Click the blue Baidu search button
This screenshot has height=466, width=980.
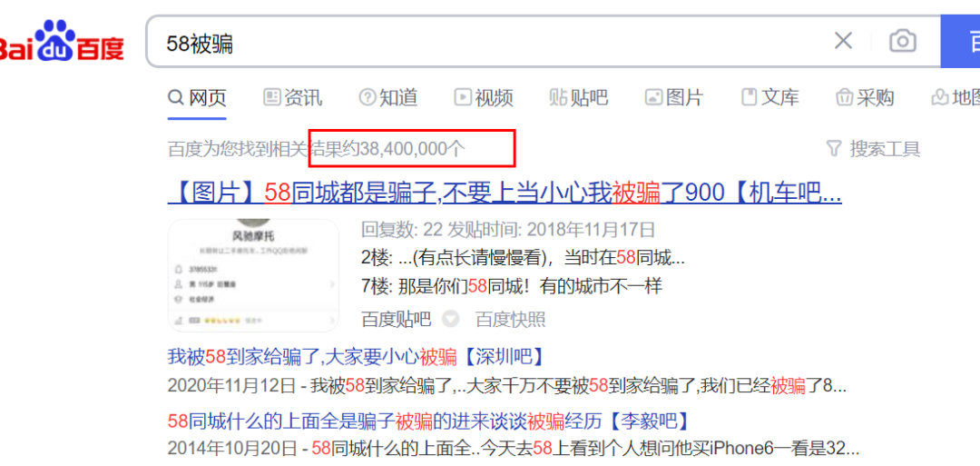point(961,41)
